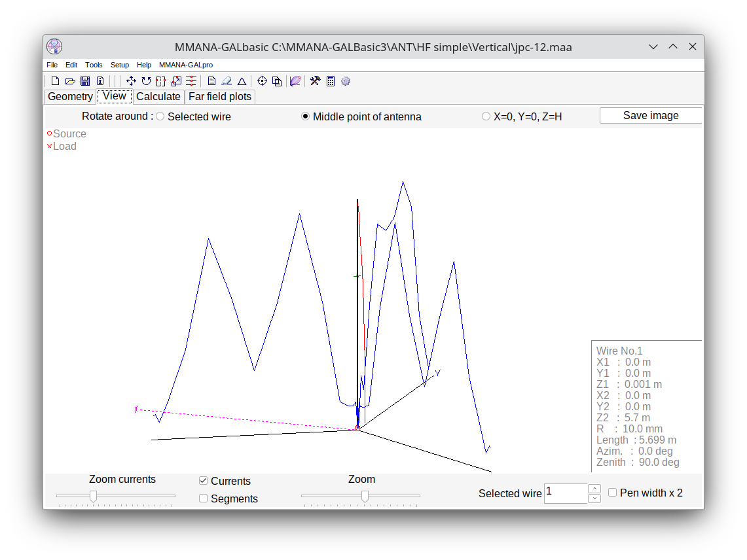Open the hammer and wrench tools icon
747x560 pixels.
(x=315, y=81)
